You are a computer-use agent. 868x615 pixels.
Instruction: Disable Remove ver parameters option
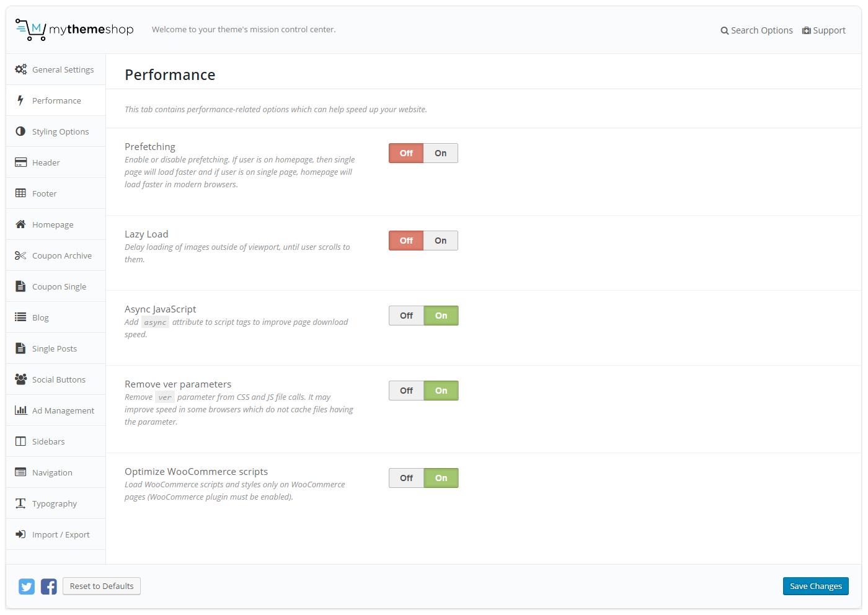tap(406, 391)
